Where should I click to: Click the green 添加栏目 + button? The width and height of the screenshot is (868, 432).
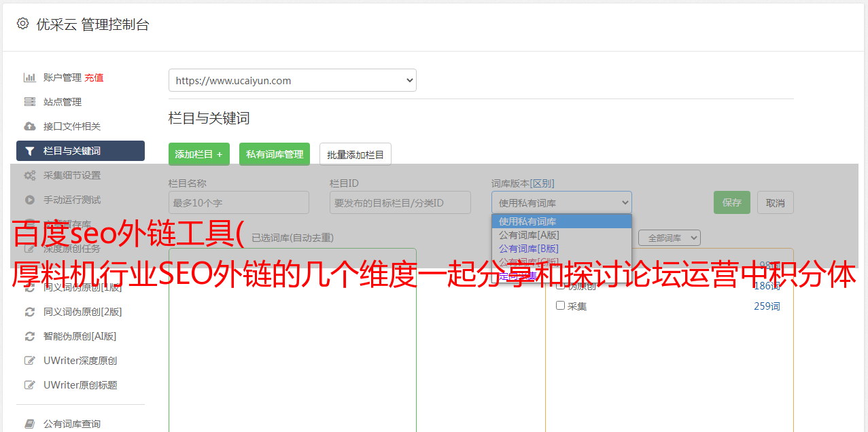click(x=199, y=154)
